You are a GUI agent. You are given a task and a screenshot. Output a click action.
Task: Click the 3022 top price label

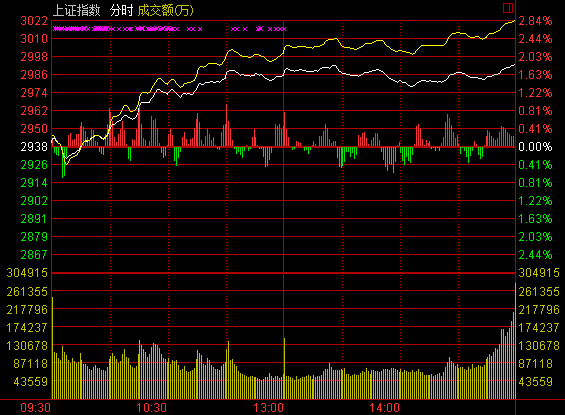tap(34, 21)
